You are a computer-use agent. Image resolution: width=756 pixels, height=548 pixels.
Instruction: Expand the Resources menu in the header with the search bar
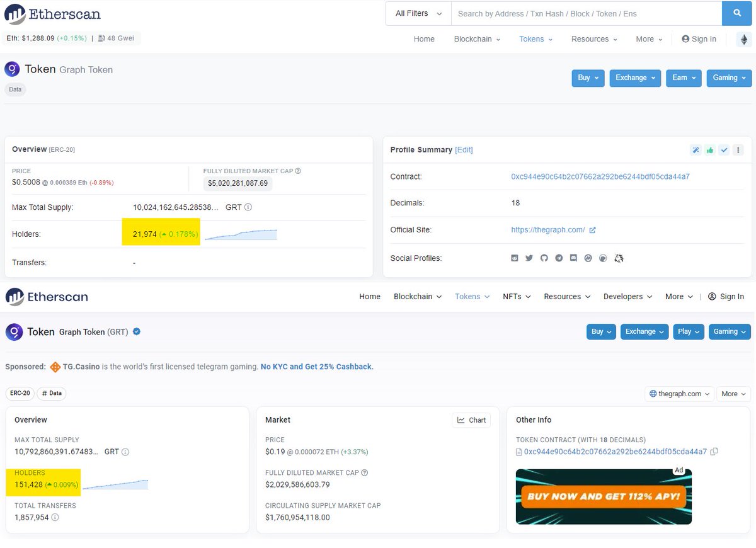[x=594, y=39]
